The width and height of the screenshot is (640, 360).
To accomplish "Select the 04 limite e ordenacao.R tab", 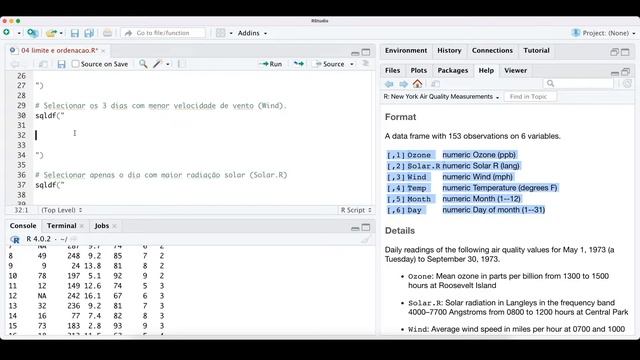I will (x=60, y=50).
